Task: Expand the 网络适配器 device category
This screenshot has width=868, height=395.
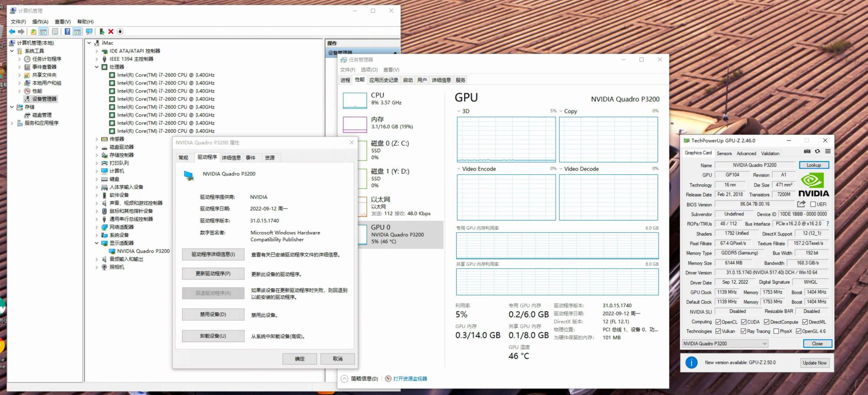Action: point(97,227)
